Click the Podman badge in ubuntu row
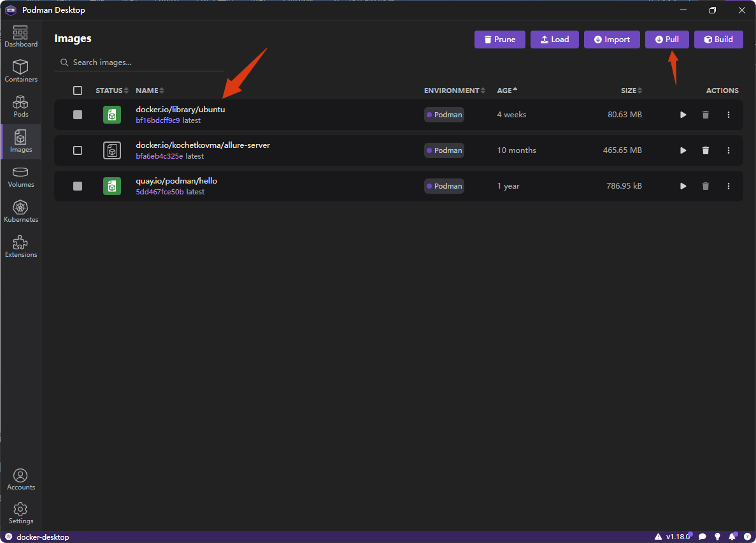This screenshot has height=543, width=756. tap(444, 115)
